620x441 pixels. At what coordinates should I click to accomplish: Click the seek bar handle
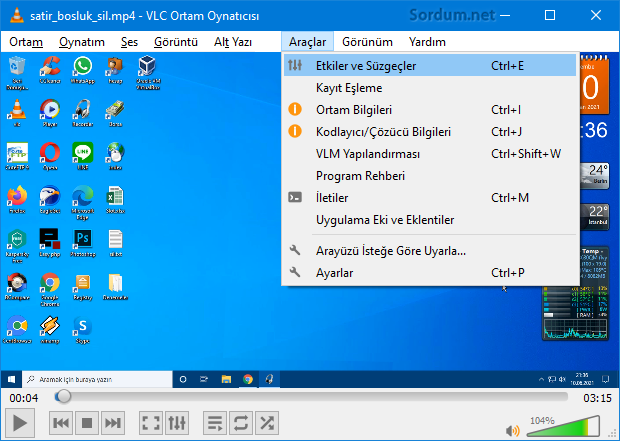pyautogui.click(x=63, y=396)
